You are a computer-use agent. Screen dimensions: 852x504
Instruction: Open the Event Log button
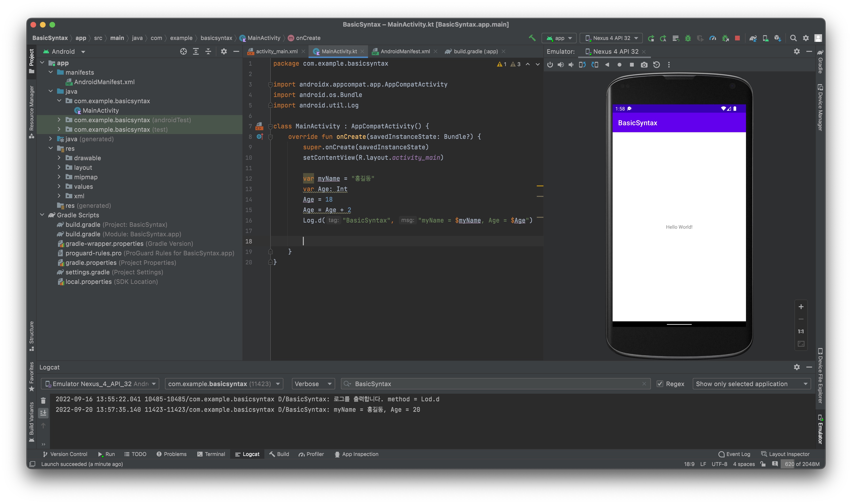coord(735,454)
